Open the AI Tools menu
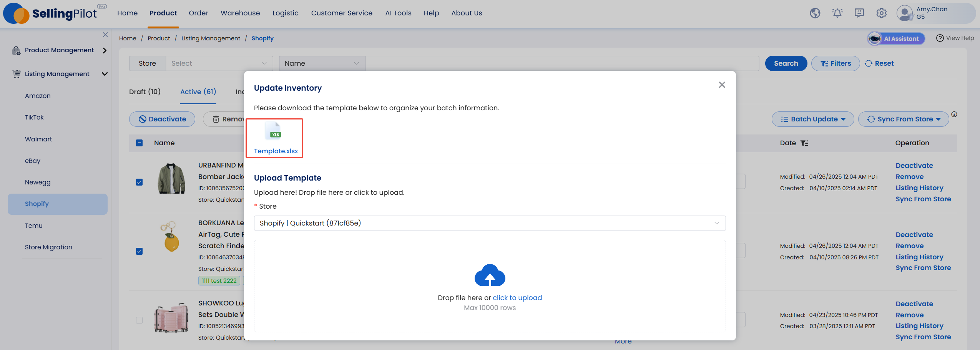This screenshot has height=350, width=980. (x=398, y=13)
